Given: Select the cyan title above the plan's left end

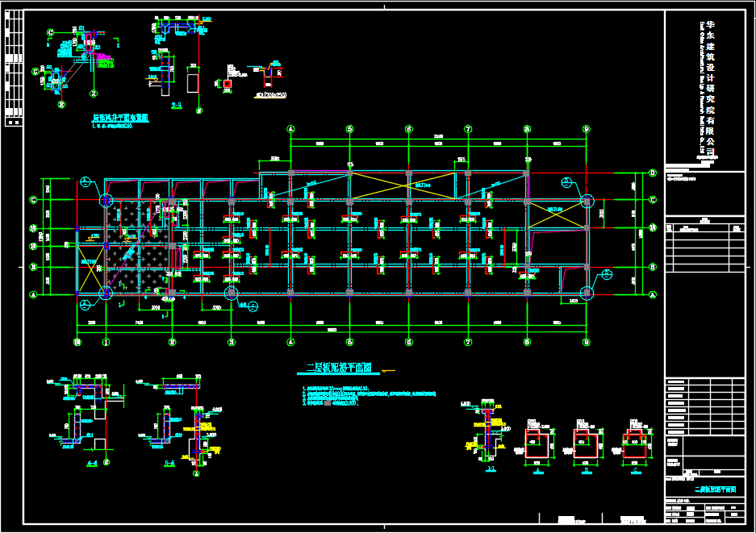Looking at the screenshot, I should (x=120, y=118).
